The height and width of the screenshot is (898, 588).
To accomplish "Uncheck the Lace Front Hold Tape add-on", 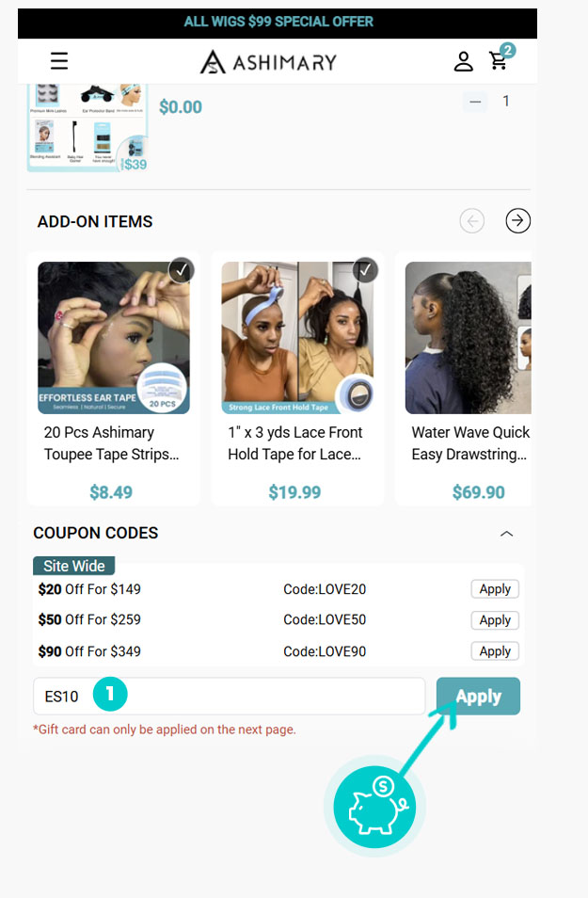I will click(x=365, y=270).
